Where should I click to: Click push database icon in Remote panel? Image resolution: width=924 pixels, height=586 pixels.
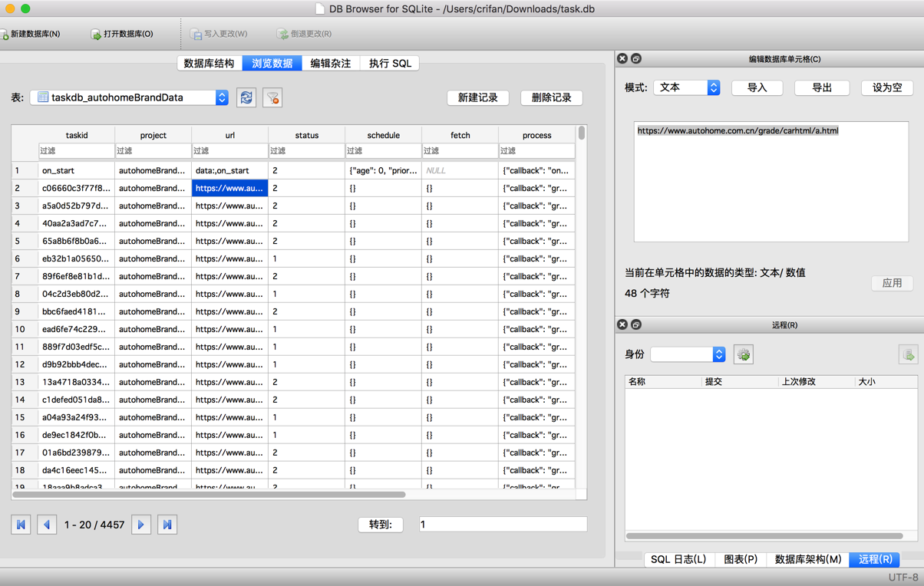908,354
